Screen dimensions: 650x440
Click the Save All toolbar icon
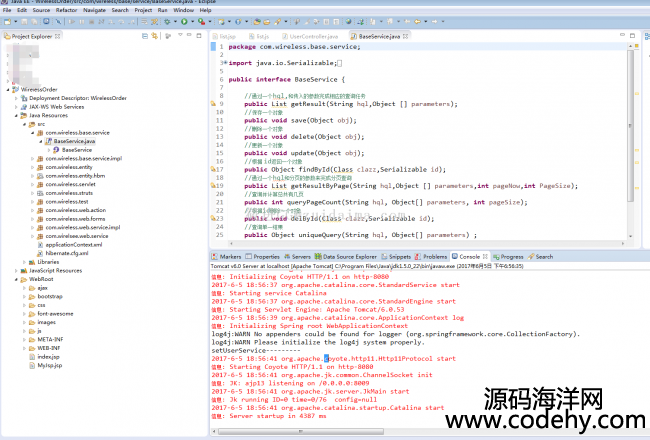(34, 22)
